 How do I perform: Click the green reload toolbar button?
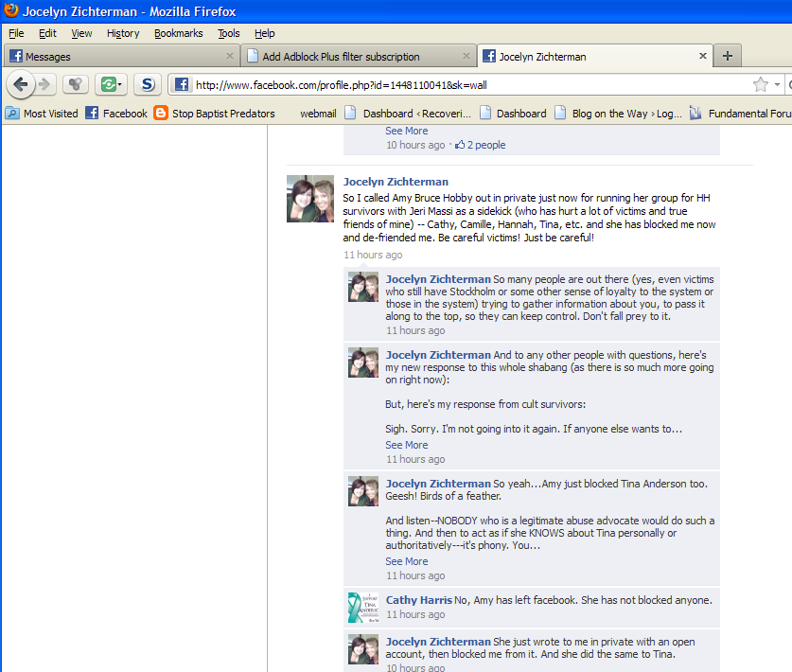tap(111, 84)
